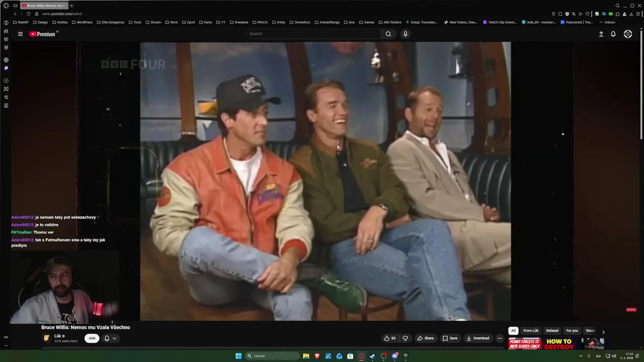Open the Games bookmarks folder
The height and width of the screenshot is (362, 644).
pyautogui.click(x=366, y=22)
